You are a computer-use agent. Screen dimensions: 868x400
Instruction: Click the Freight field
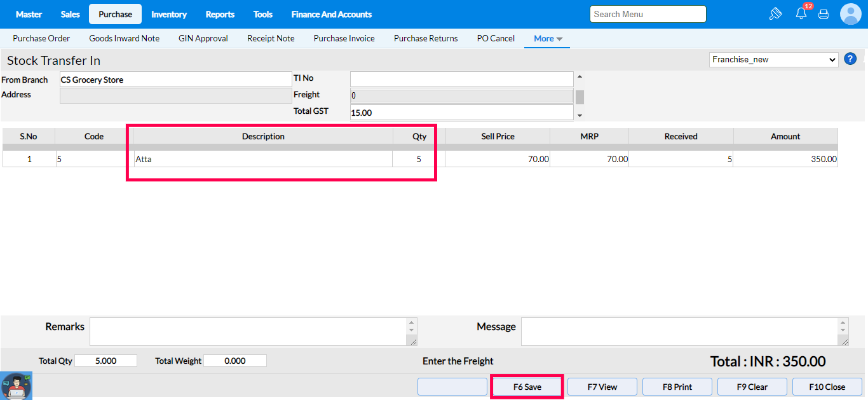pos(462,95)
